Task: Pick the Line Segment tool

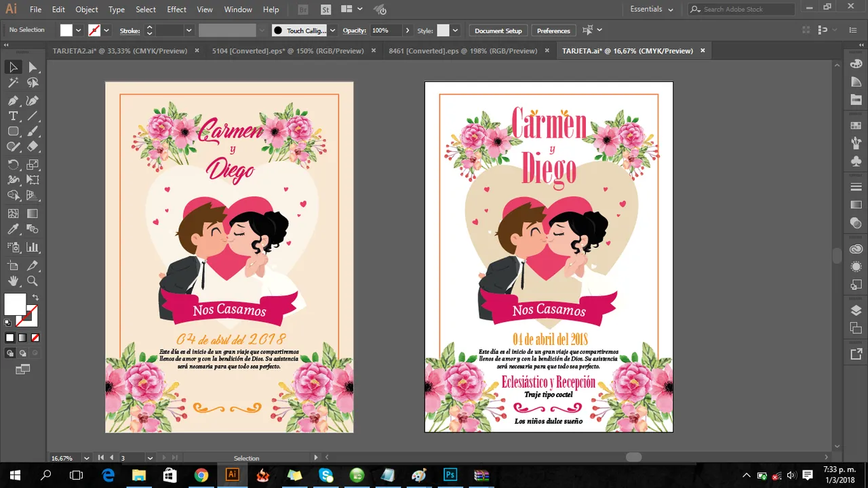Action: [33, 116]
